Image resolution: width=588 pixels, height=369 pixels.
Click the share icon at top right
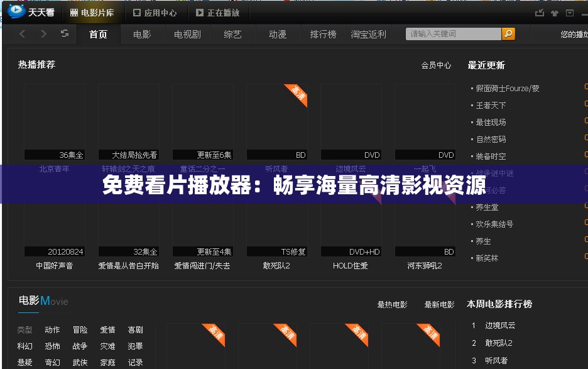point(540,13)
